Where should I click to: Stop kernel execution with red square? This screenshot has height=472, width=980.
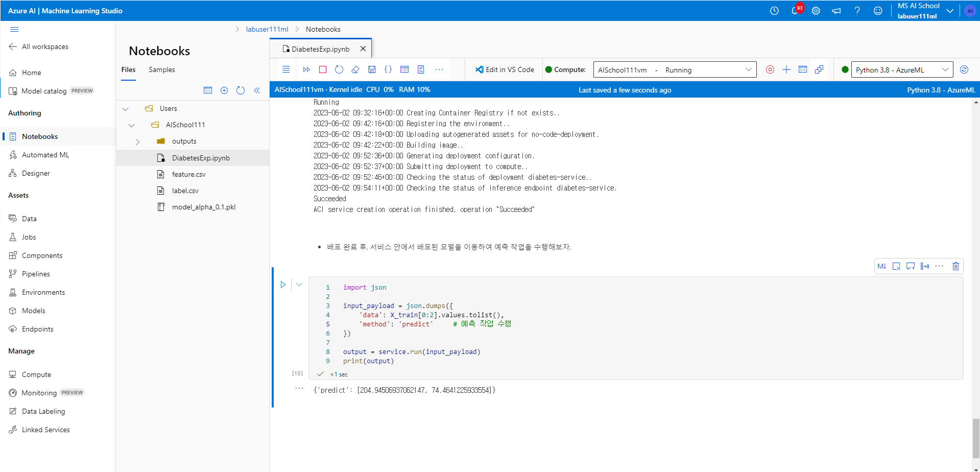(x=323, y=69)
